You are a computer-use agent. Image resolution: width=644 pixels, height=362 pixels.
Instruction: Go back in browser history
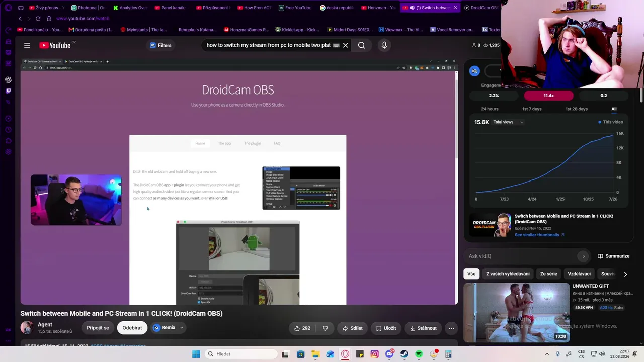click(20, 19)
